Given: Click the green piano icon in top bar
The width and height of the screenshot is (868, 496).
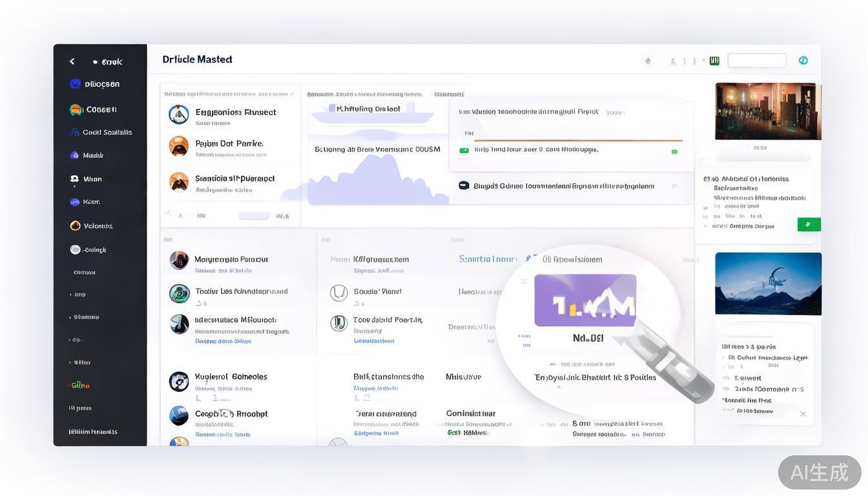Looking at the screenshot, I should tap(714, 60).
